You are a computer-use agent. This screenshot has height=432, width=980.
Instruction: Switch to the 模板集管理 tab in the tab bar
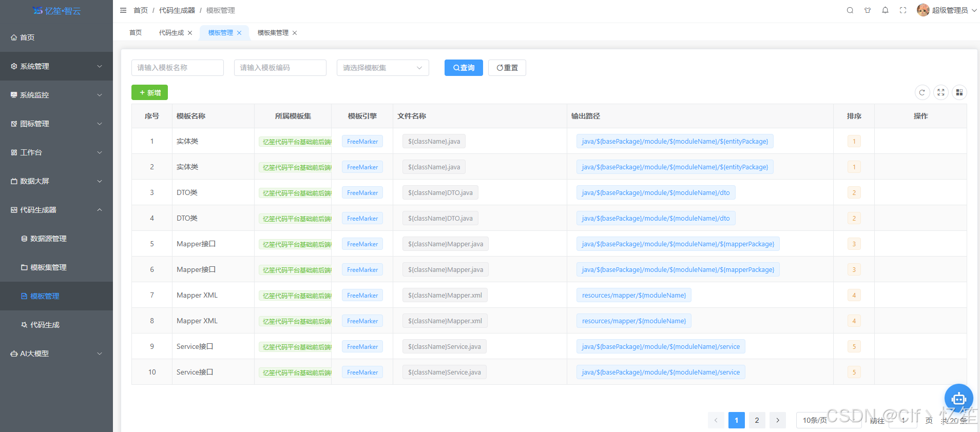tap(273, 33)
